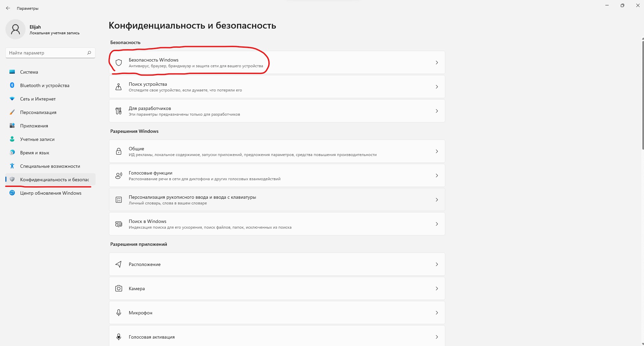Image resolution: width=644 pixels, height=346 pixels.
Task: Click the Для разработчиков tools icon
Action: coord(118,111)
